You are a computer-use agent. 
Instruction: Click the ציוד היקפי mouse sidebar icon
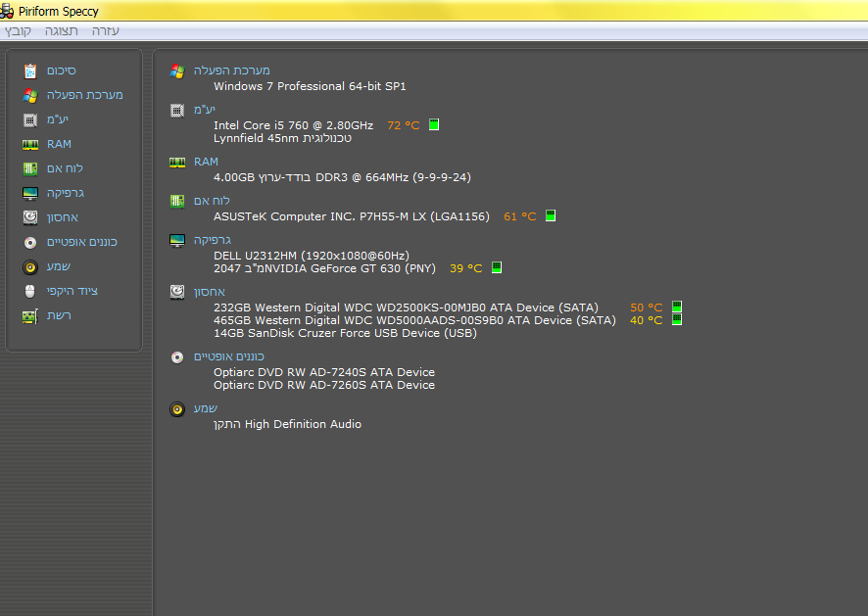click(30, 291)
